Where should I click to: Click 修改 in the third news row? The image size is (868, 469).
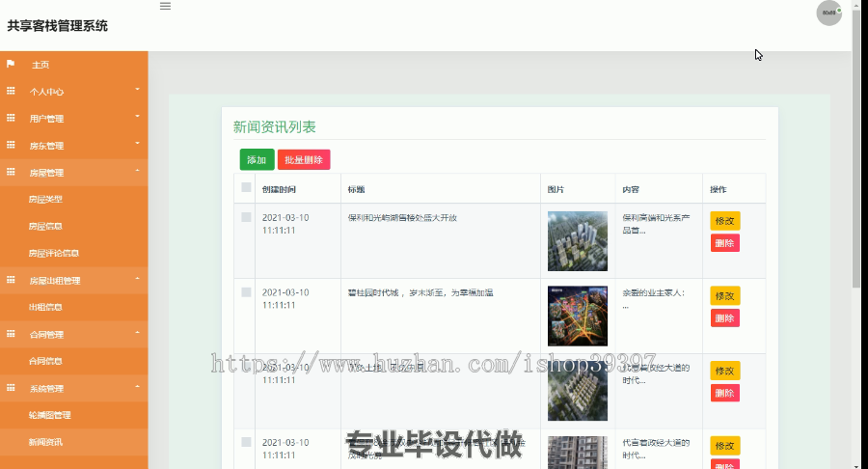point(724,371)
